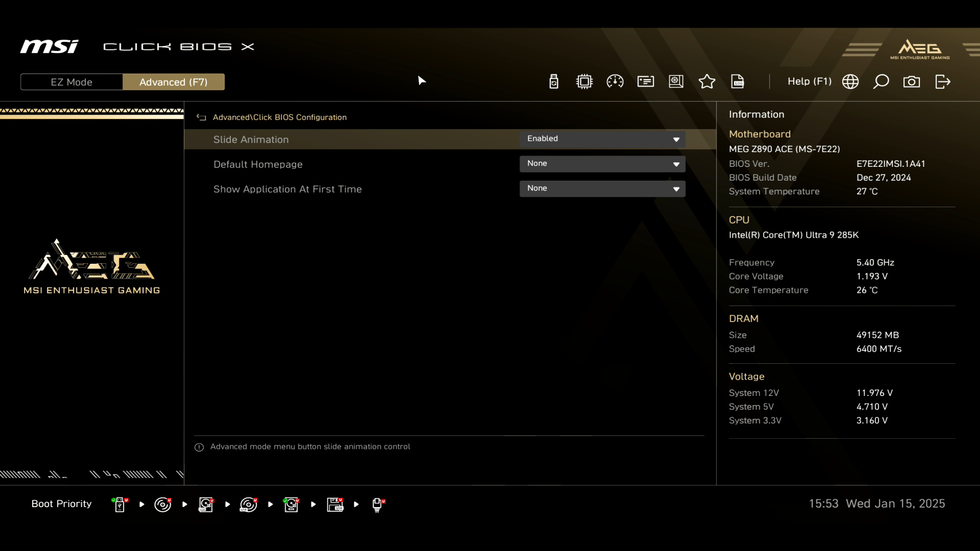Viewport: 980px width, 551px height.
Task: Click the search magnifier icon
Action: pos(881,82)
